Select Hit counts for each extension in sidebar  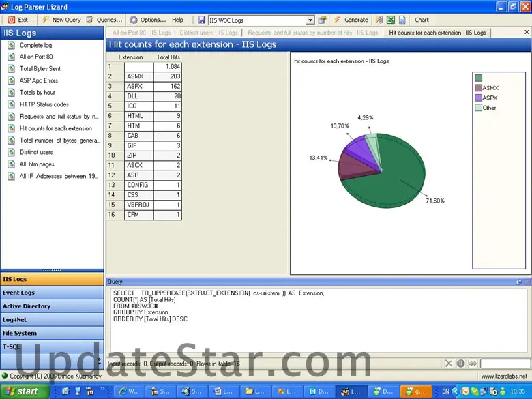click(x=56, y=128)
